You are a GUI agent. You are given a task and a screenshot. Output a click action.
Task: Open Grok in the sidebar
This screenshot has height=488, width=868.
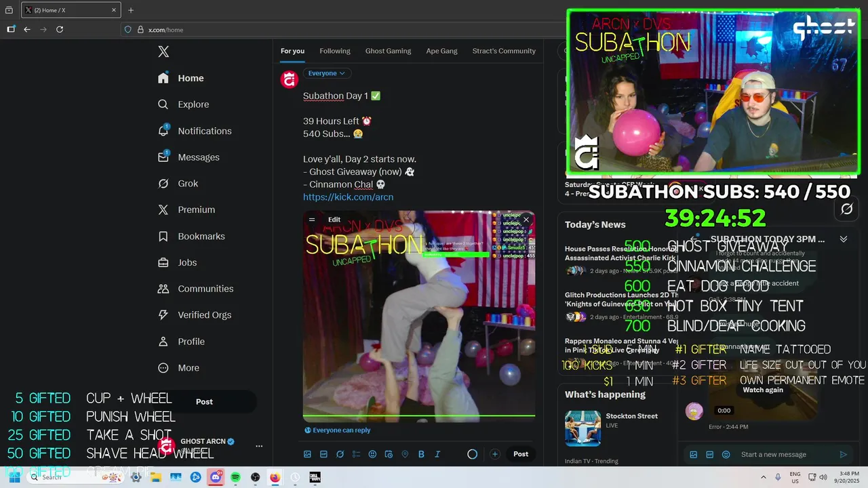178,184
